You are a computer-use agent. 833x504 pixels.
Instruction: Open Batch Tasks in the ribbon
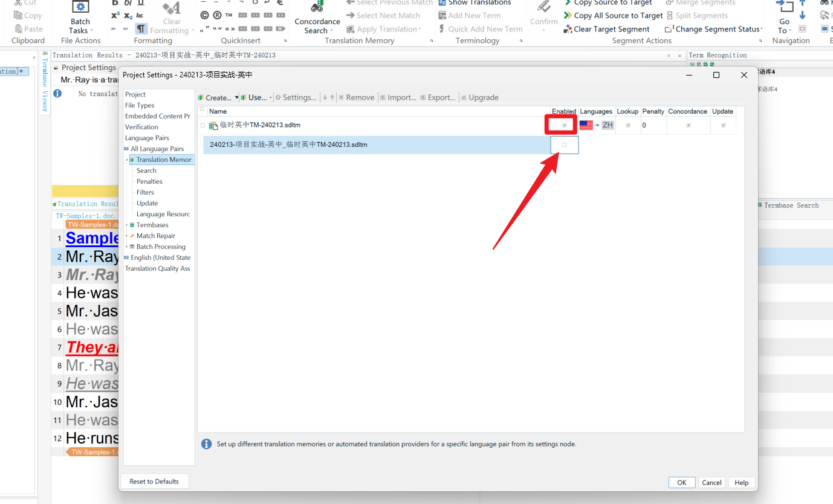pyautogui.click(x=80, y=18)
